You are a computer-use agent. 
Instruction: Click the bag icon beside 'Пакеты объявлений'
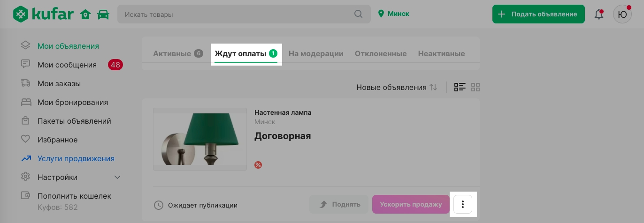(25, 120)
